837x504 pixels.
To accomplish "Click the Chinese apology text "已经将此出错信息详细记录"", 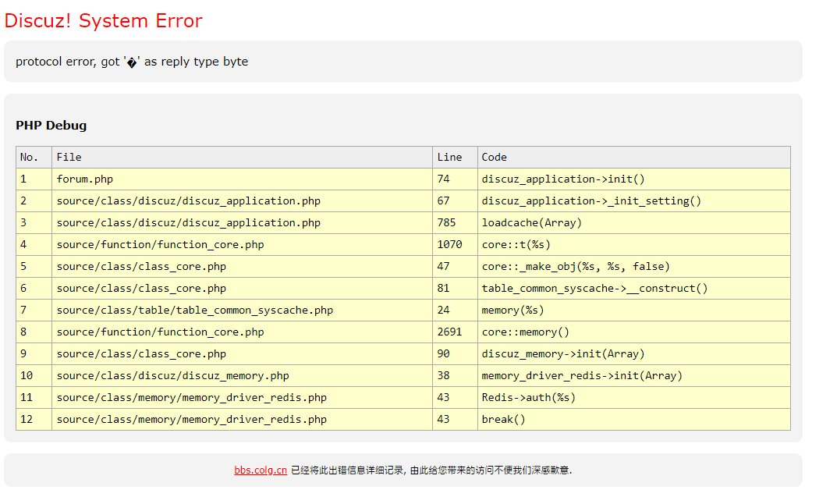I will [347, 470].
